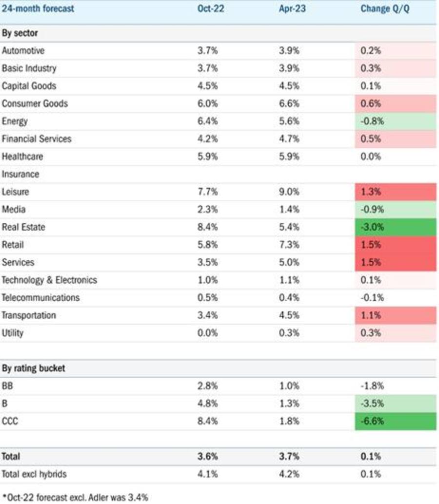Click the Real Estate -3.0% green cell

[396, 227]
